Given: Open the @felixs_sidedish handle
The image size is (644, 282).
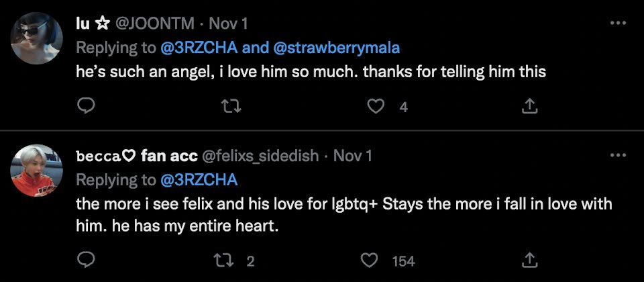Looking at the screenshot, I should pos(260,156).
